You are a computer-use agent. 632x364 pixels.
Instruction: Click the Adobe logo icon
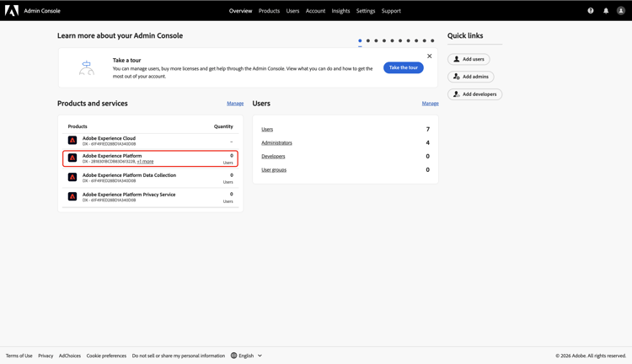click(12, 11)
